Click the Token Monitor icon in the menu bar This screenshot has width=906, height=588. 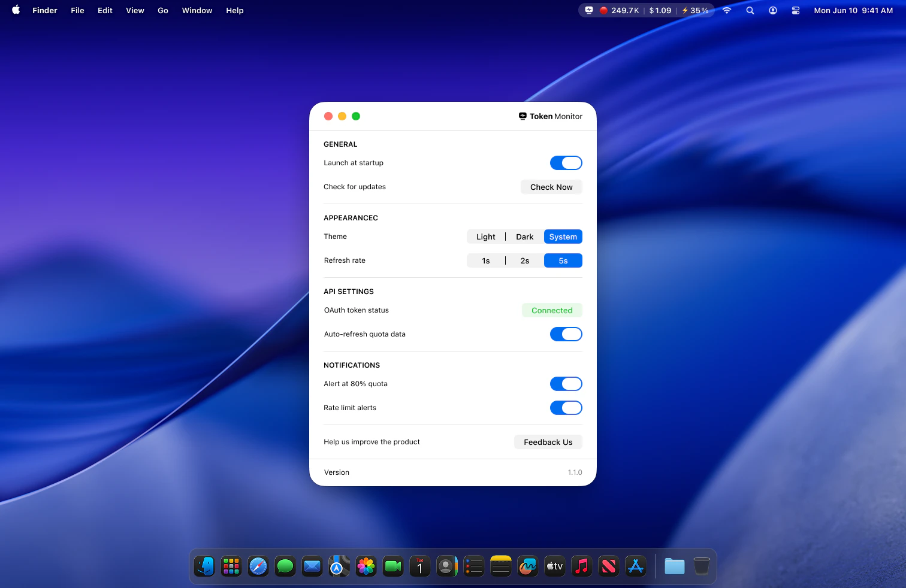point(589,10)
